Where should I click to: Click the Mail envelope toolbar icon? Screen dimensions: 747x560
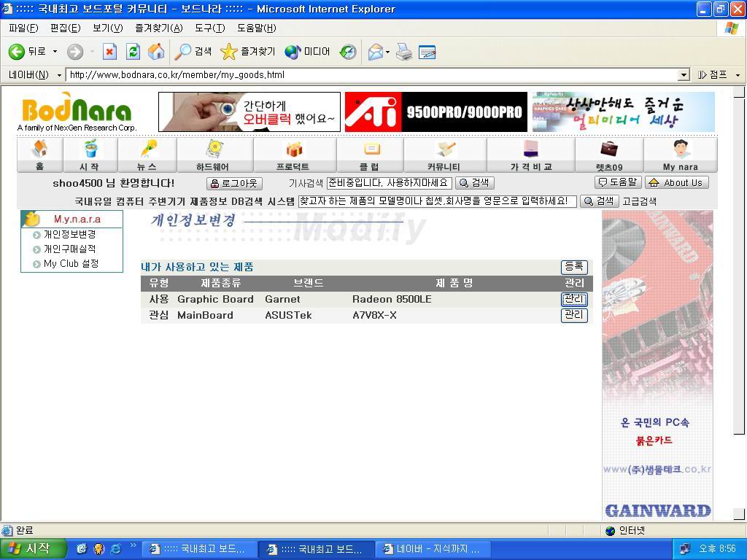click(376, 52)
